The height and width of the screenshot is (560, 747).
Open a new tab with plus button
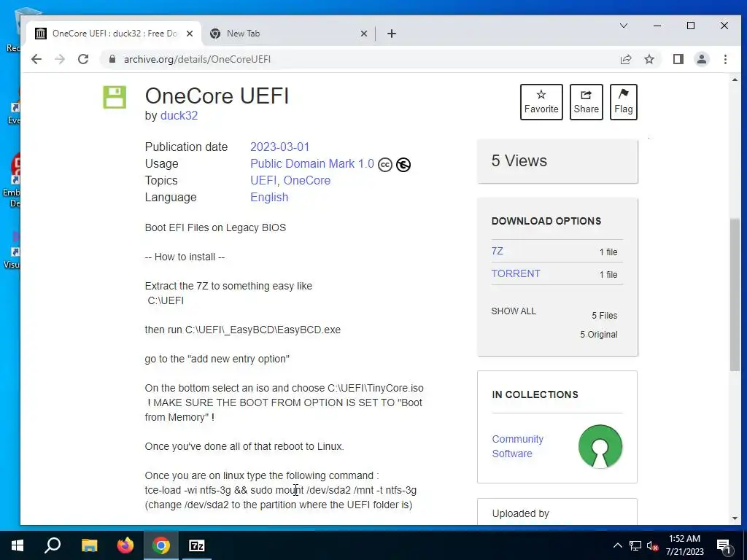pyautogui.click(x=392, y=34)
